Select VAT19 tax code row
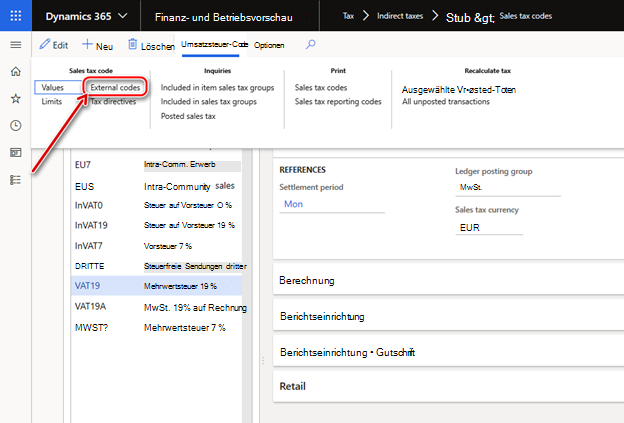Screen dimensions: 624x423 157,286
